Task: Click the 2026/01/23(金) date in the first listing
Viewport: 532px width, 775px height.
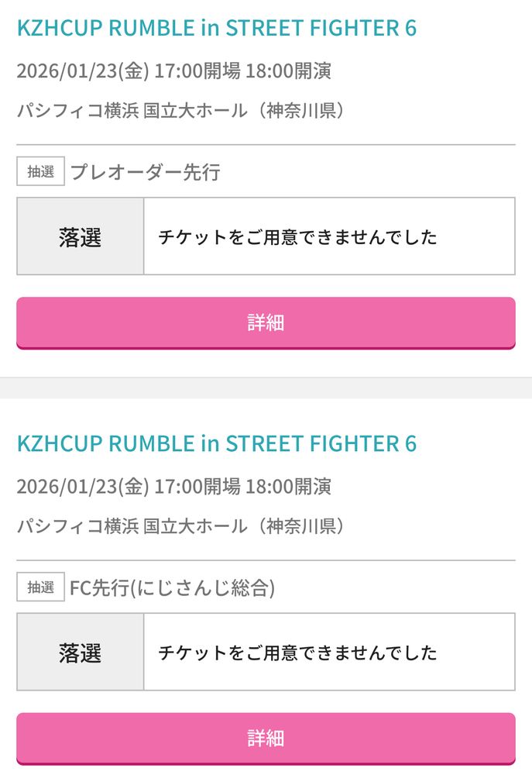Action: 83,71
